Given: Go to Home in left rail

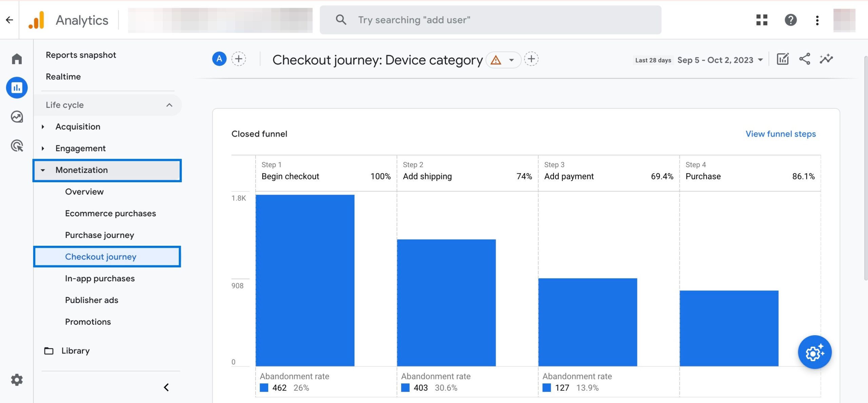Looking at the screenshot, I should pos(17,59).
